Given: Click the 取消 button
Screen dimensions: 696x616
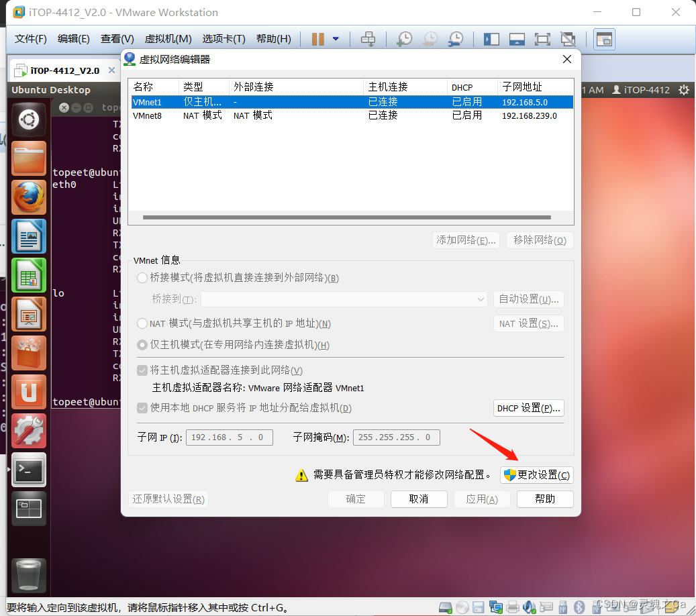Looking at the screenshot, I should point(419,499).
